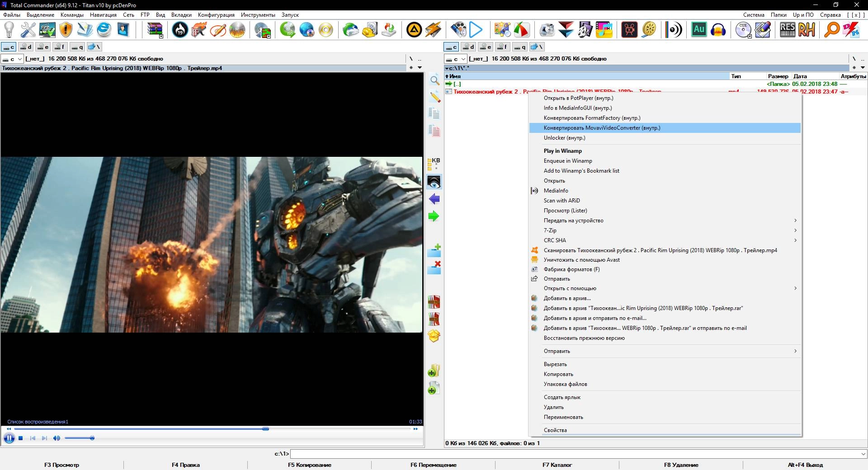Skip to next track in player
The image size is (868, 470).
[44, 438]
